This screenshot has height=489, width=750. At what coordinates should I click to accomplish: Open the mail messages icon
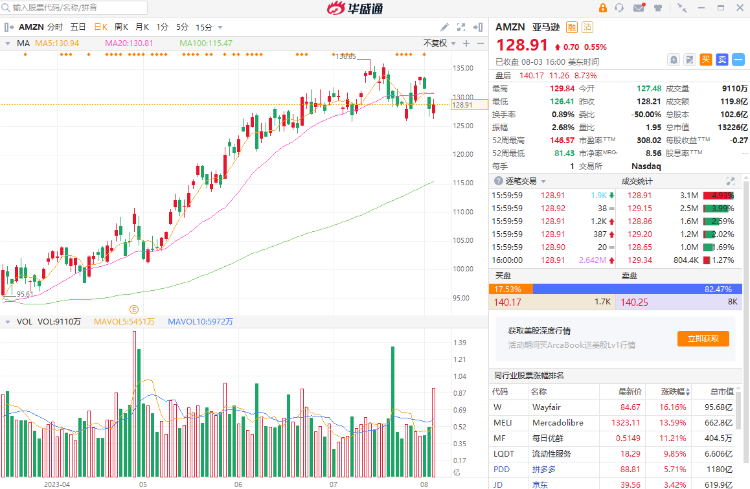(639, 8)
